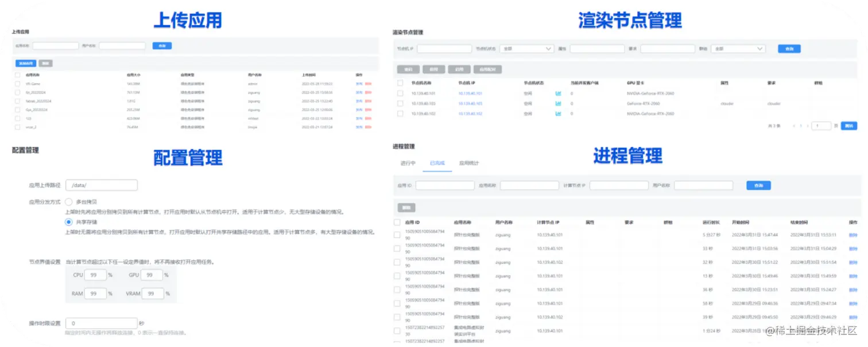Select the 多台拷贝 distribution radio button
Screen dimensions: 868x347
(x=69, y=201)
